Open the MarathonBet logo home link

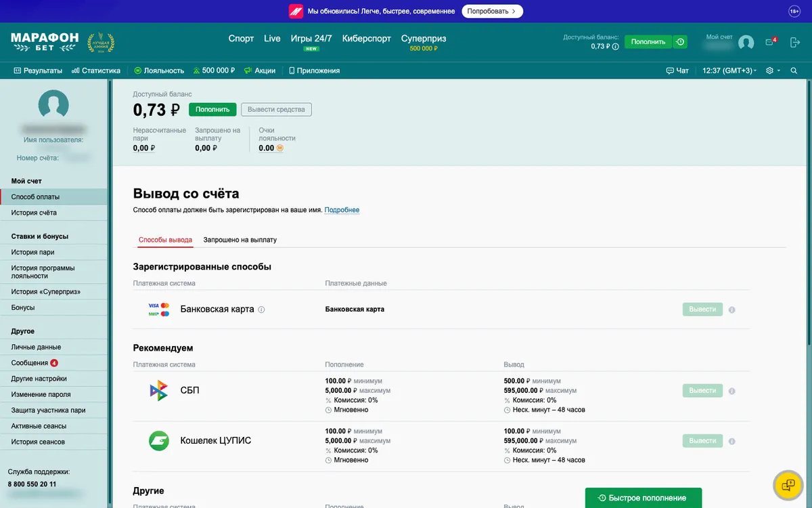point(45,41)
